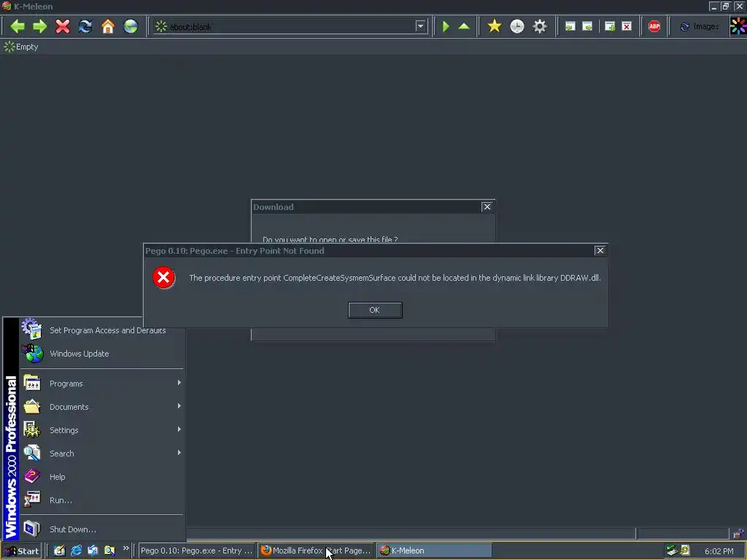Image resolution: width=747 pixels, height=560 pixels.
Task: Switch to K-Meleon taskbar button
Action: click(434, 551)
